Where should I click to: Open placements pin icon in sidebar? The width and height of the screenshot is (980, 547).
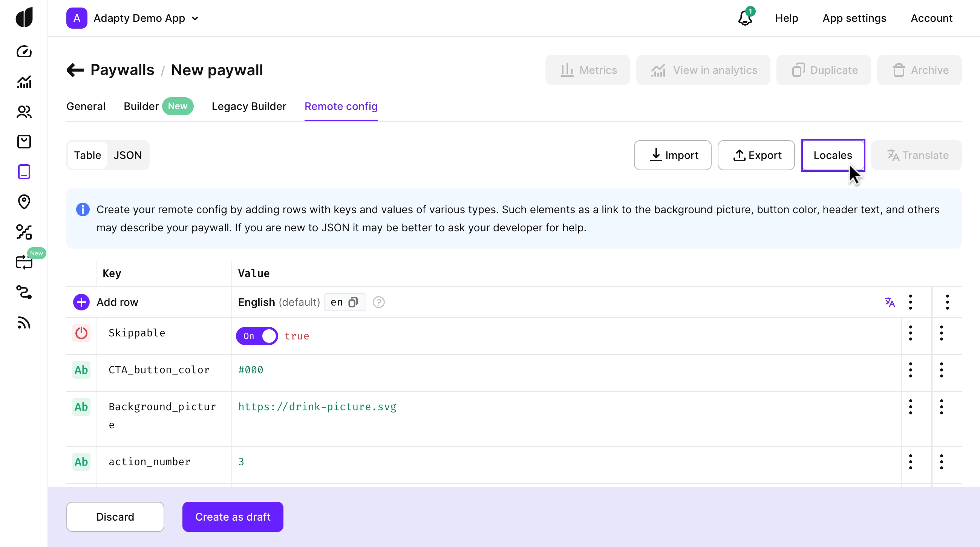click(x=24, y=202)
